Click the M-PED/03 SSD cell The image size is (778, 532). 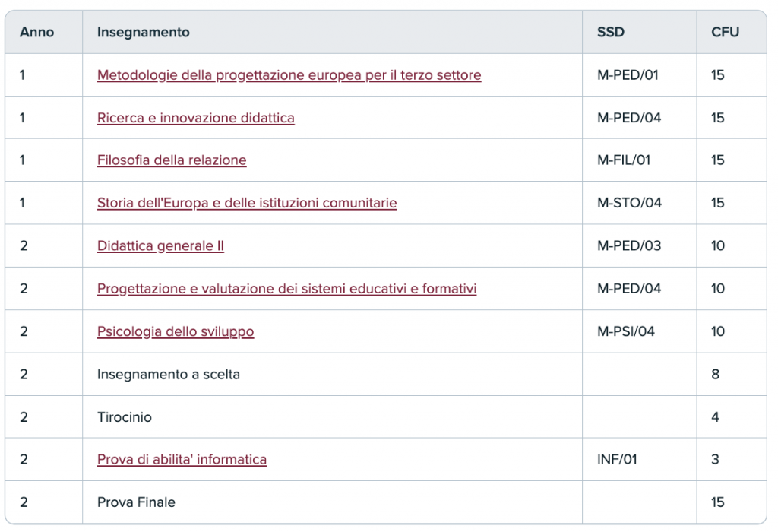(629, 246)
